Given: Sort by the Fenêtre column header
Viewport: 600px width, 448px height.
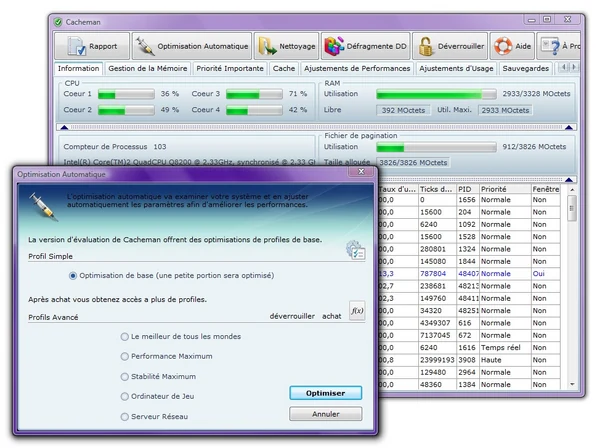Looking at the screenshot, I should (x=546, y=189).
